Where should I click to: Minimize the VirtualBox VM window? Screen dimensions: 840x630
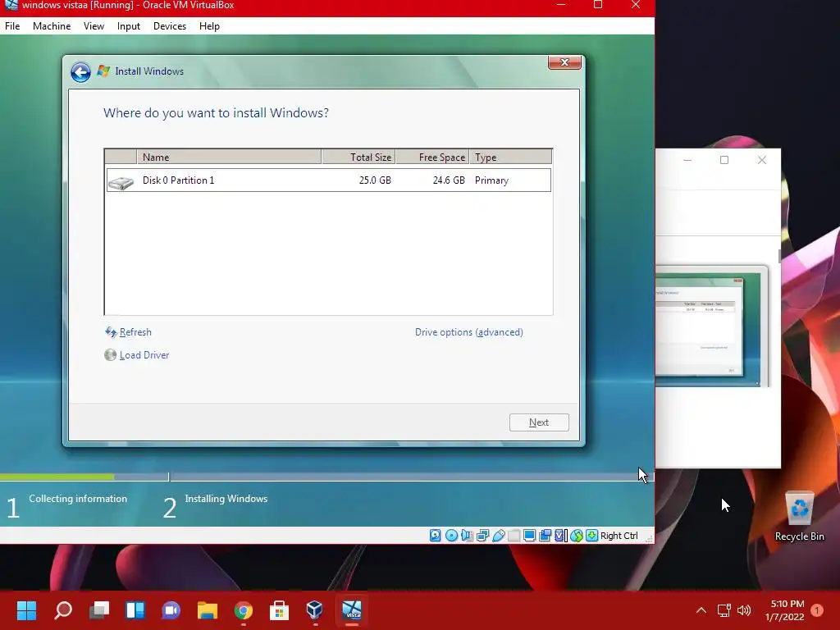561,5
